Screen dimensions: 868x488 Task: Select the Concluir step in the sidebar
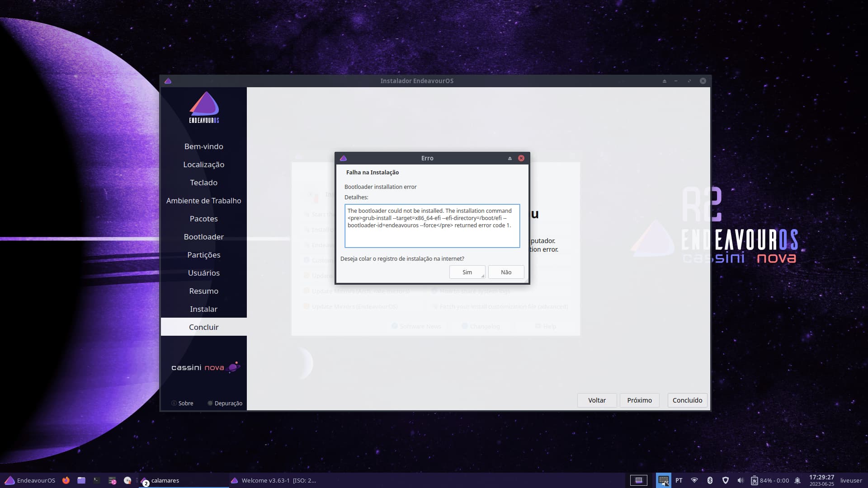[x=203, y=327]
